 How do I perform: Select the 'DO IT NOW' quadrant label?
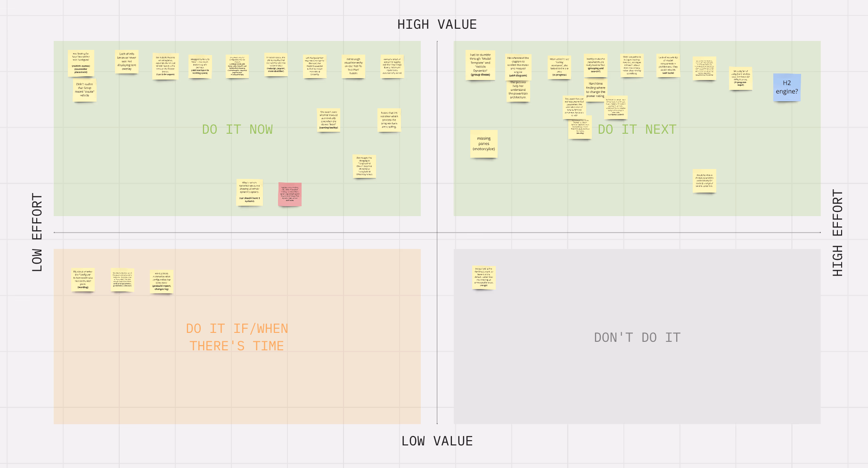pos(237,129)
